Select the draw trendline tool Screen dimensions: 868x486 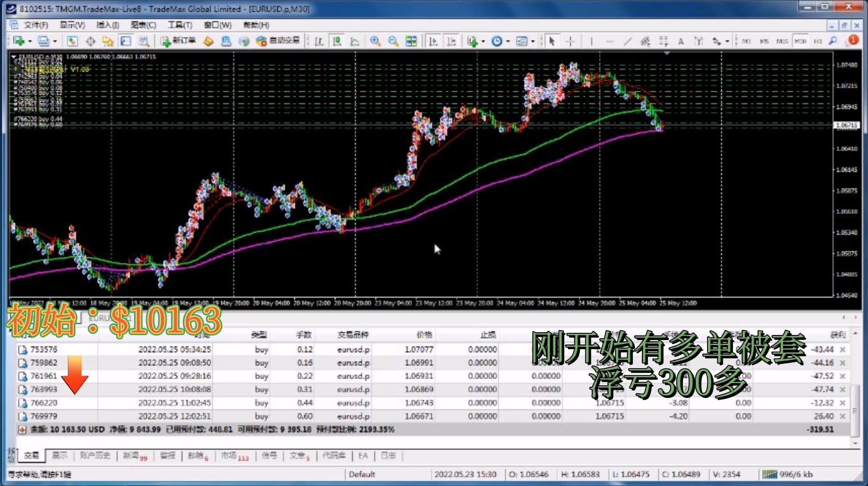click(627, 42)
